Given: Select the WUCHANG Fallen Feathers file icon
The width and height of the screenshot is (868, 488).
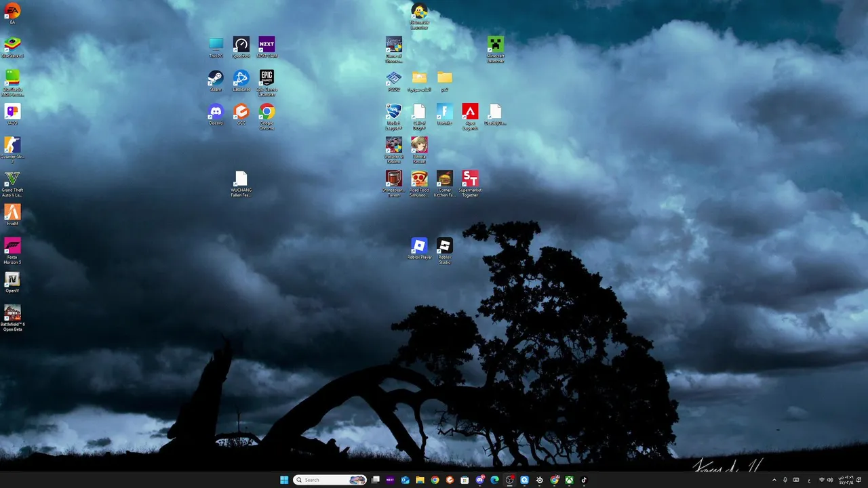Looking at the screenshot, I should [x=241, y=184].
